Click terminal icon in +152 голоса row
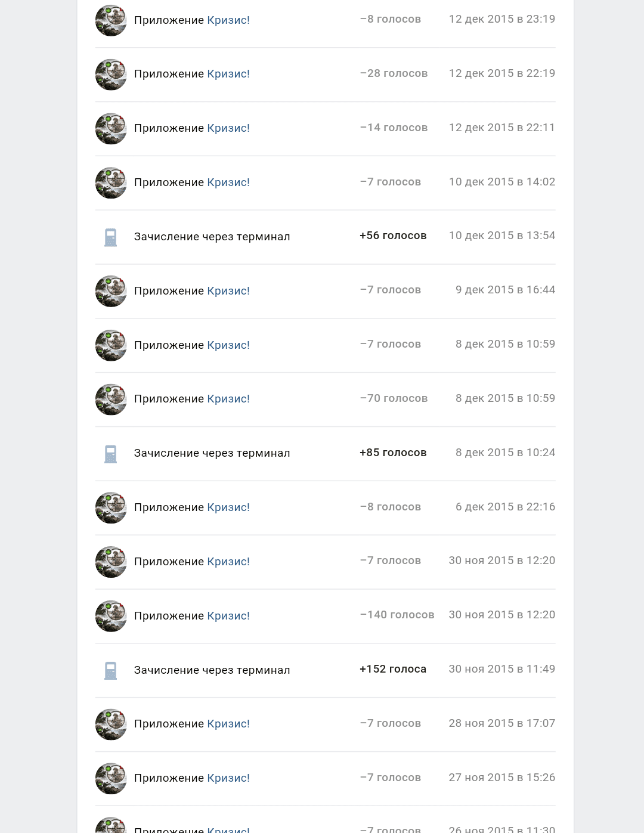Image resolution: width=644 pixels, height=833 pixels. click(x=111, y=671)
